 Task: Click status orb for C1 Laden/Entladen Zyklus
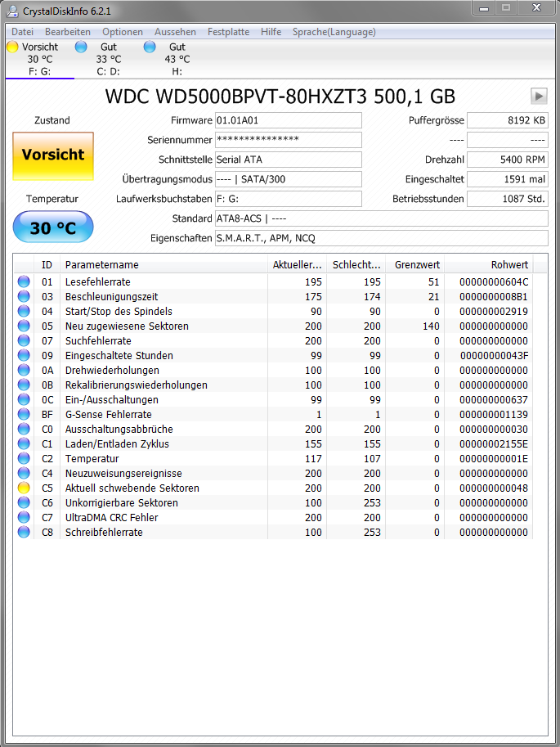24,444
